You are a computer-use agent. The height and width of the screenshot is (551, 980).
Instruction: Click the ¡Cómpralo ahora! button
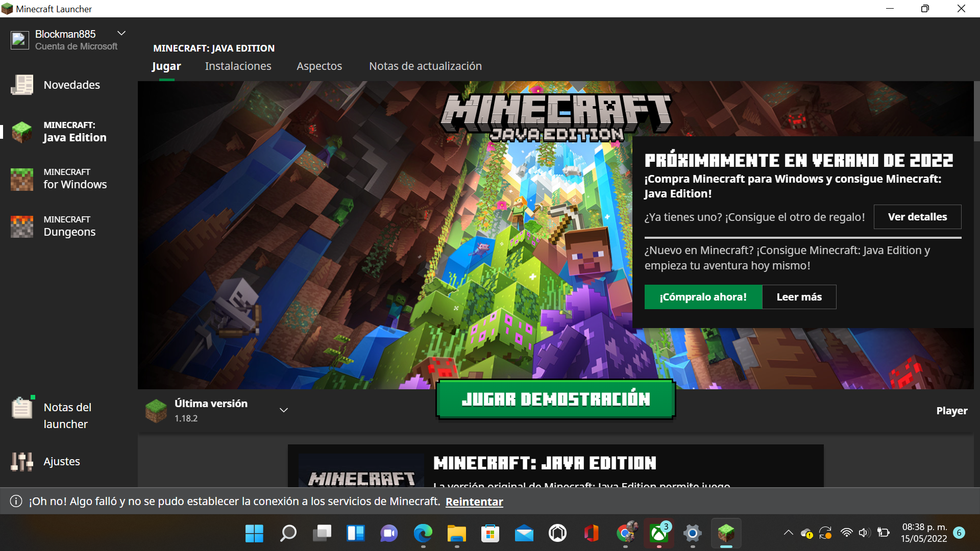[703, 297]
